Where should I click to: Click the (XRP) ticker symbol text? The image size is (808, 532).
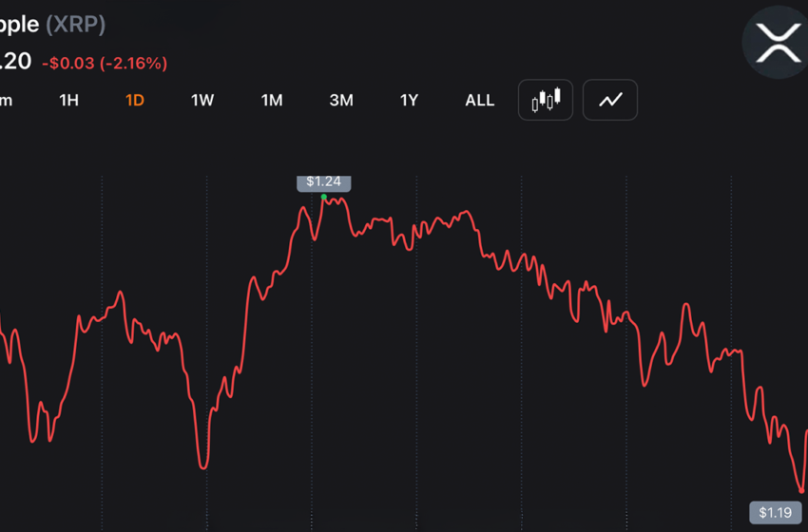(x=76, y=25)
